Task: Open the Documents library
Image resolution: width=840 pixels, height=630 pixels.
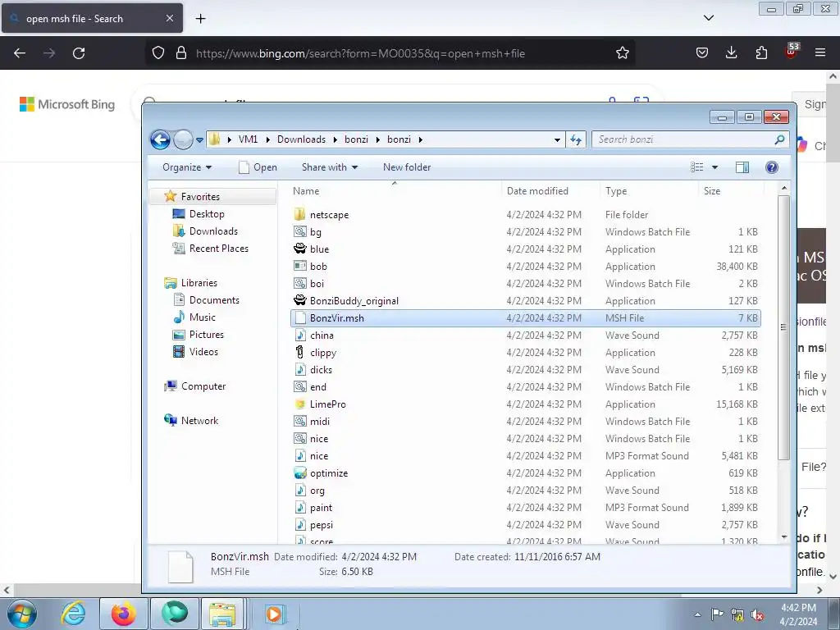Action: 214,300
